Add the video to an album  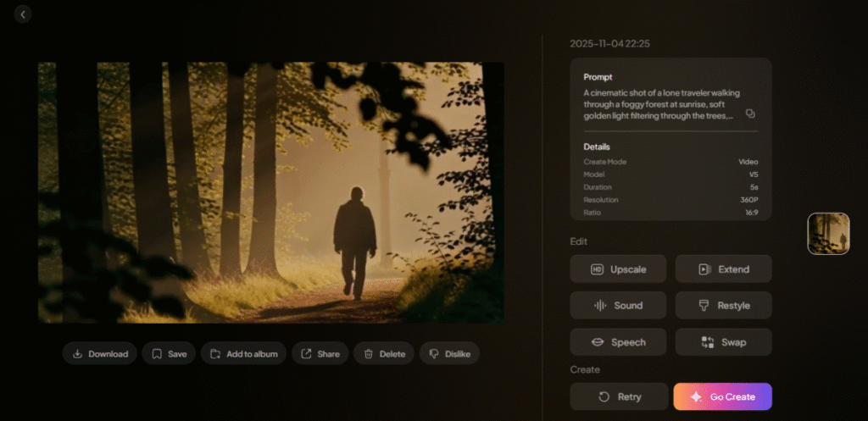[243, 354]
